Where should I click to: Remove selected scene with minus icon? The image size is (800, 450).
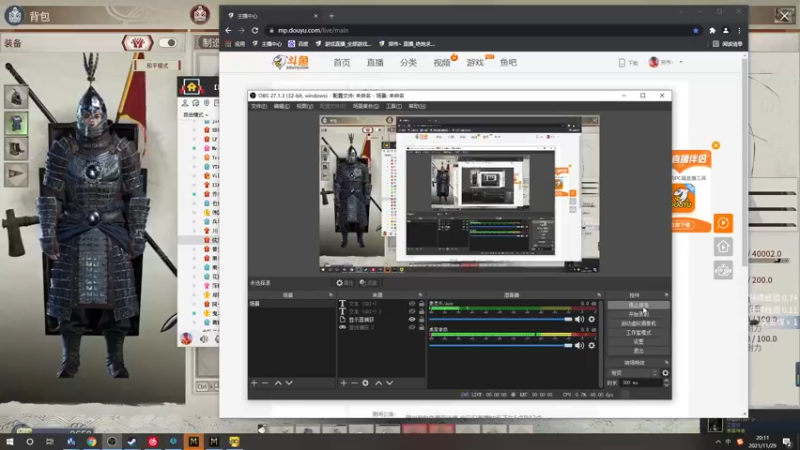coord(265,383)
